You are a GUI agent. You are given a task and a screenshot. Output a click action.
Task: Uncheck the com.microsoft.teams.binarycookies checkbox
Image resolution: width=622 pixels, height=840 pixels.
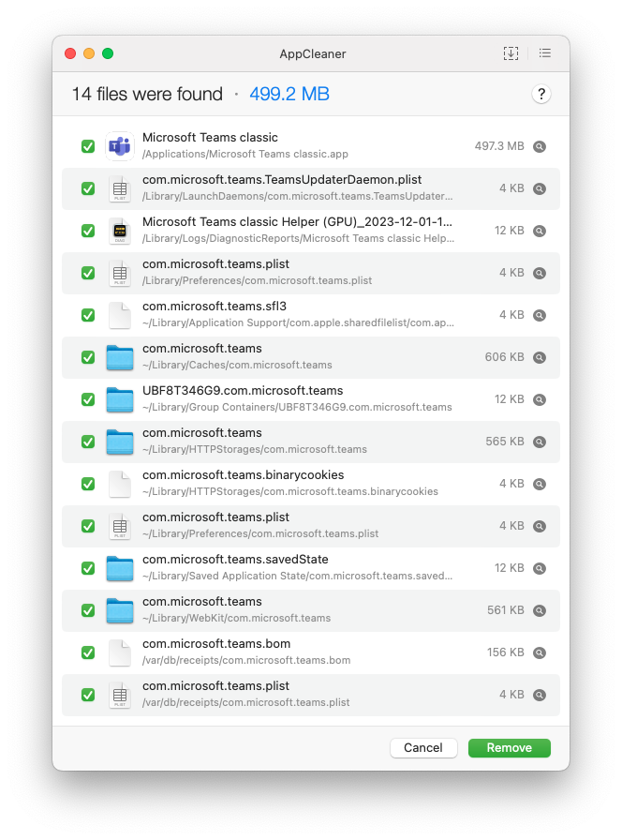click(88, 484)
